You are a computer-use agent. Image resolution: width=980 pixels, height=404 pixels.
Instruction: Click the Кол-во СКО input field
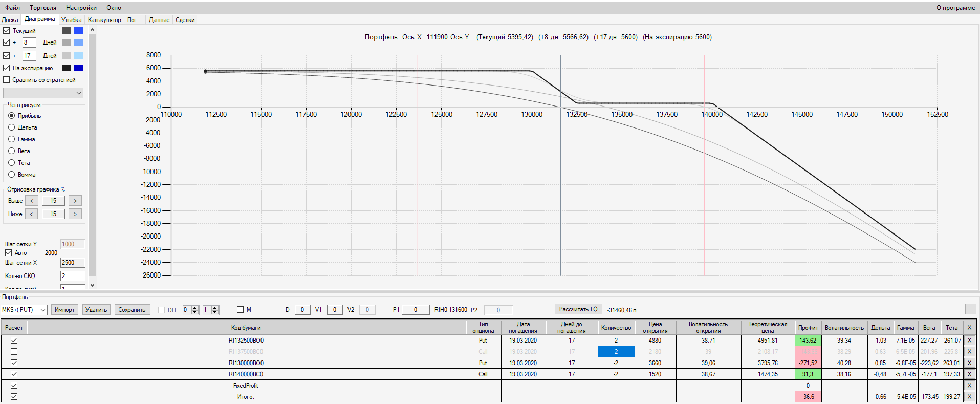pyautogui.click(x=73, y=276)
